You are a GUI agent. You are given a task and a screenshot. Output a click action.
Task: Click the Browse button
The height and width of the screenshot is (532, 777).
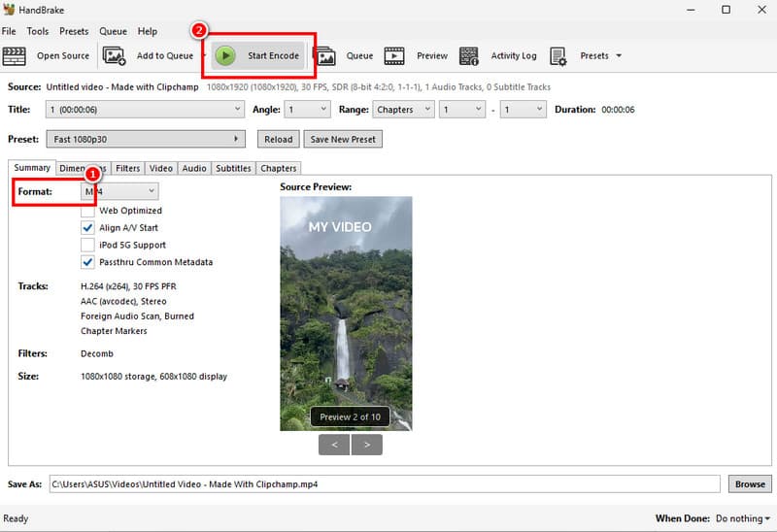coord(750,483)
